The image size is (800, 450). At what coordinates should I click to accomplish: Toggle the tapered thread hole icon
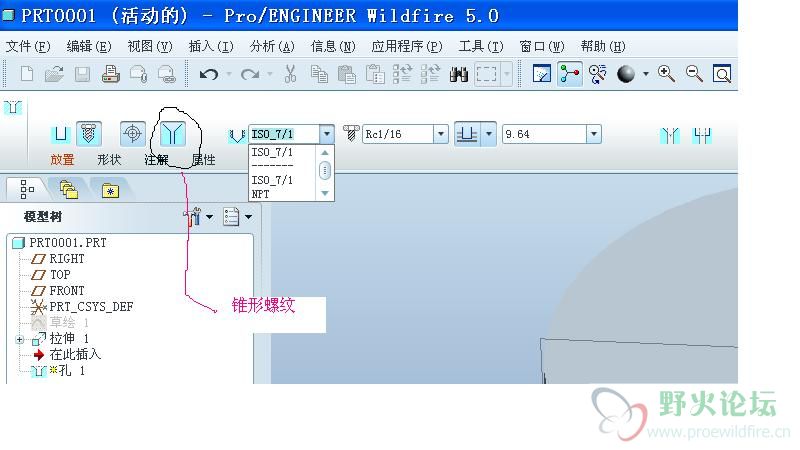(172, 134)
